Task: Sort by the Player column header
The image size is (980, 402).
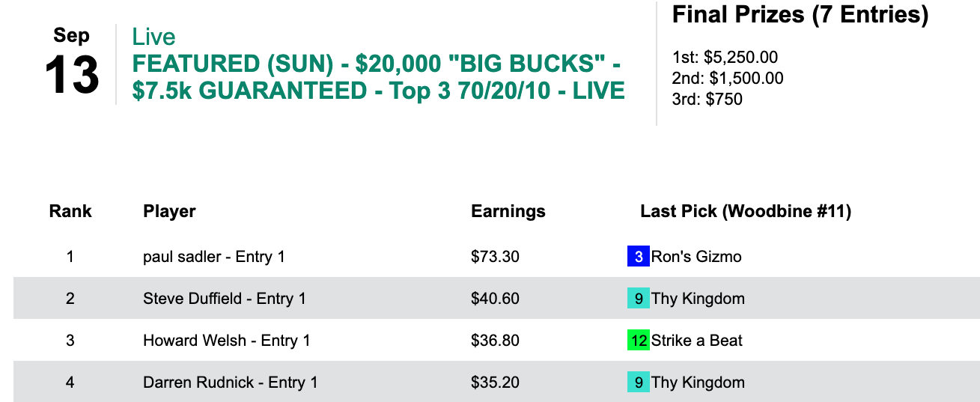Action: [x=169, y=211]
